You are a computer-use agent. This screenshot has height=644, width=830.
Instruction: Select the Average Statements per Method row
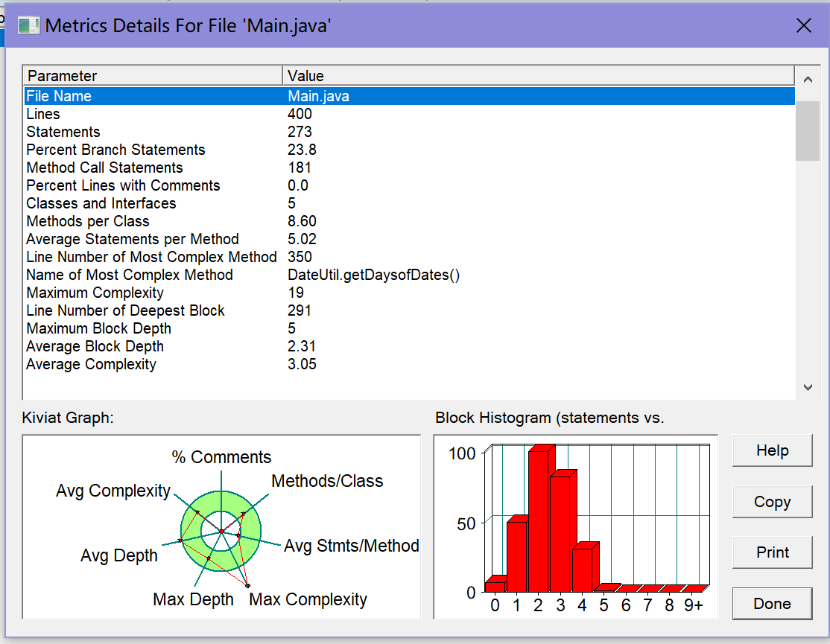click(409, 239)
